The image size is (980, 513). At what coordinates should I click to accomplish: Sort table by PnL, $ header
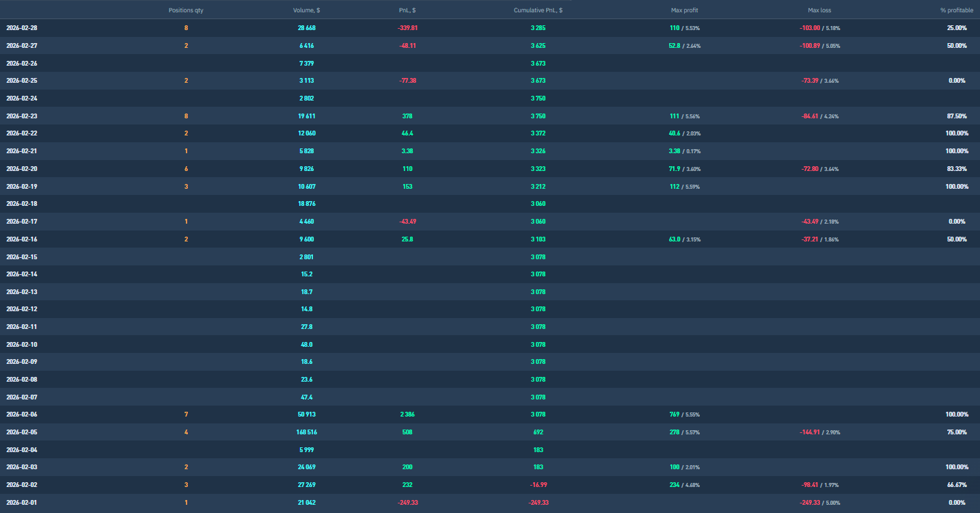coord(408,10)
